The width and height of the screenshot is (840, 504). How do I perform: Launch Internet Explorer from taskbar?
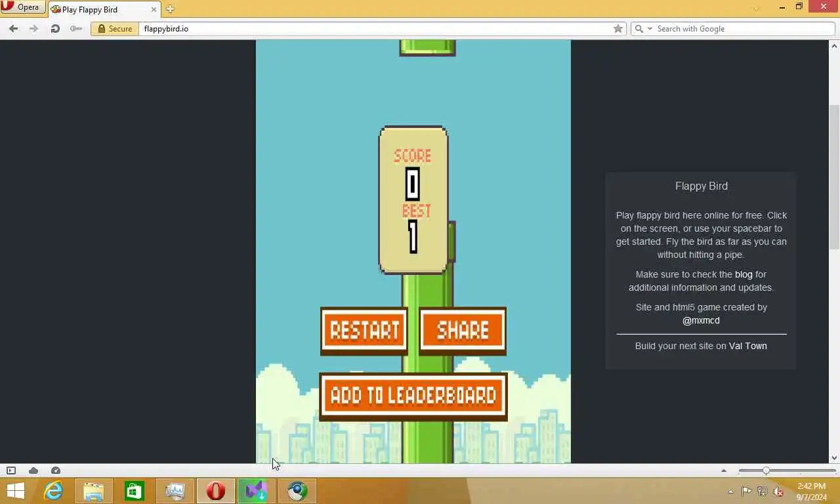coord(53,491)
